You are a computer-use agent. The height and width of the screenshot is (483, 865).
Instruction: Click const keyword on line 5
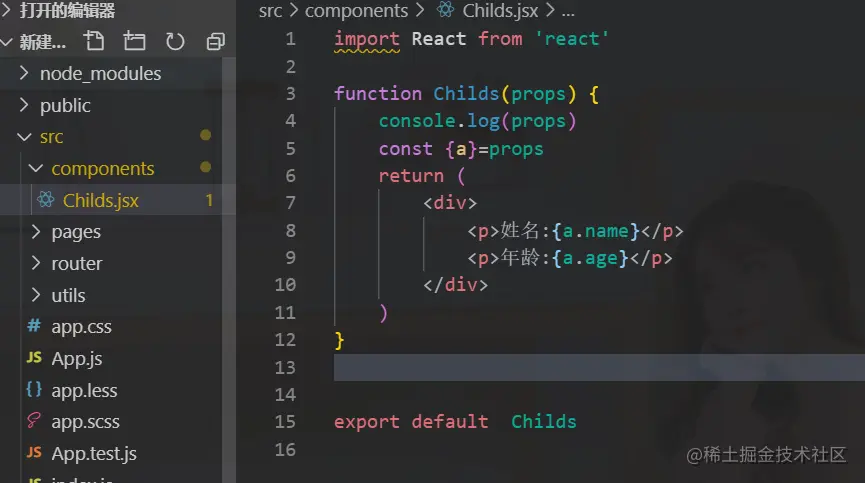(x=405, y=149)
